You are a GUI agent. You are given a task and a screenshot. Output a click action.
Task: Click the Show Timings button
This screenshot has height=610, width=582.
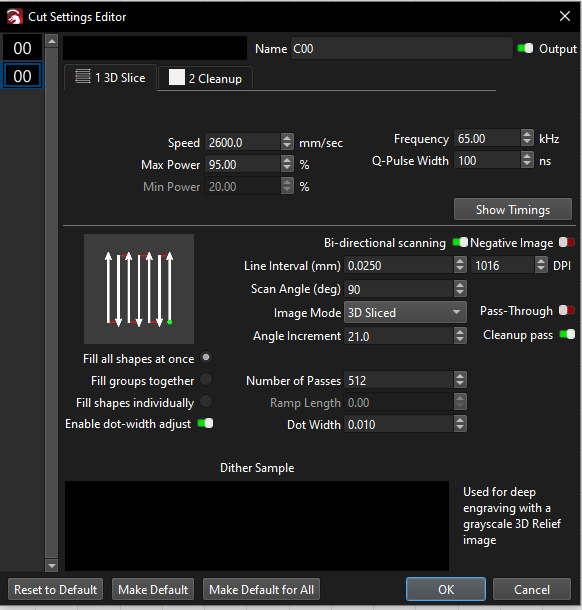click(513, 209)
